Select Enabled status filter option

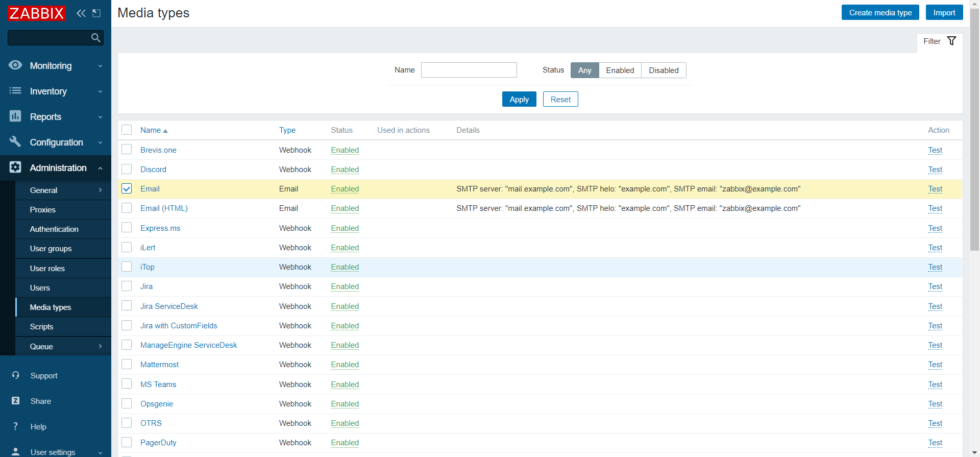point(620,70)
